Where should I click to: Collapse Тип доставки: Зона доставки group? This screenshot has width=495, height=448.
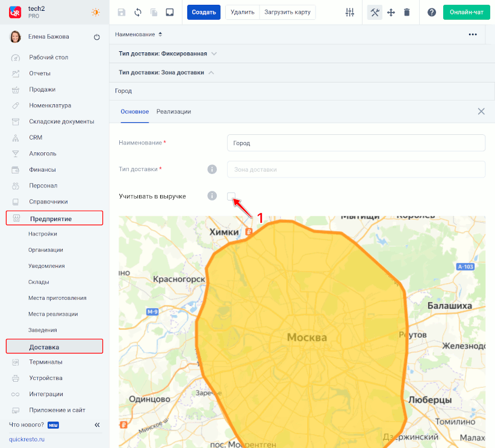[x=166, y=73]
